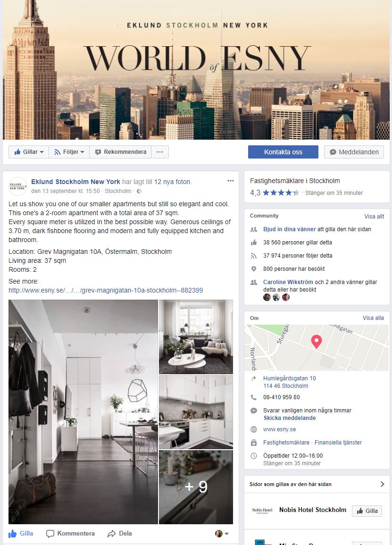This screenshot has height=545, width=392.
Task: Open the Gillar dropdown on the page
Action: 29,152
